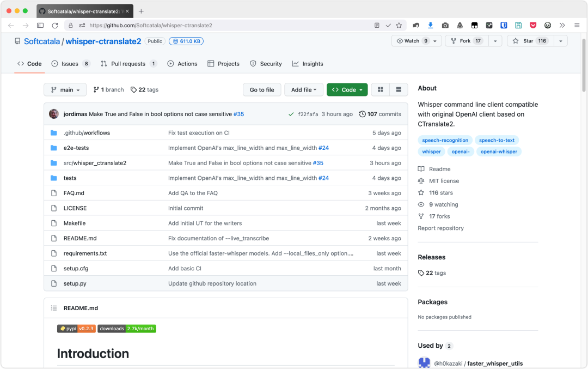Click the 1 branch link
This screenshot has width=588, height=369.
[108, 90]
